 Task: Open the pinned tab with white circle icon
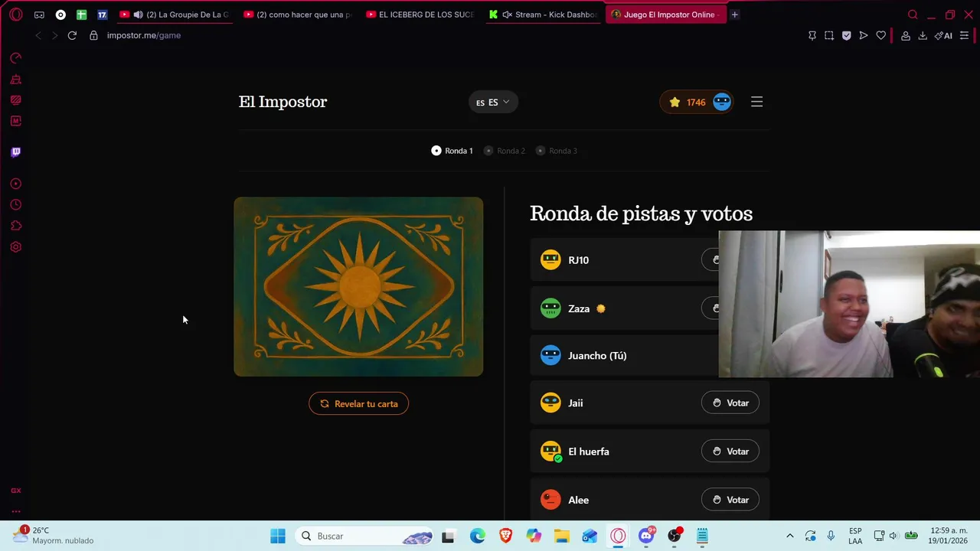[x=60, y=15]
